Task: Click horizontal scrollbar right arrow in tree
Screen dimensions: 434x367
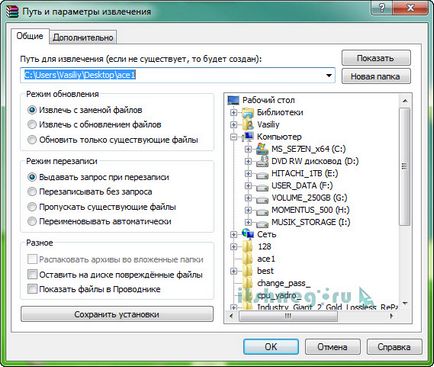Action: click(x=391, y=316)
